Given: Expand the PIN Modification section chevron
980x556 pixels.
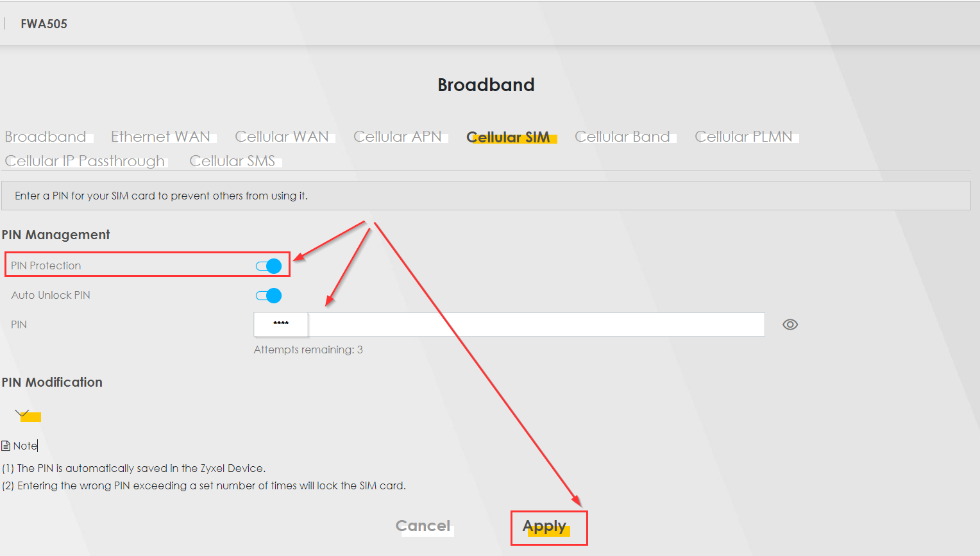Looking at the screenshot, I should pos(22,414).
